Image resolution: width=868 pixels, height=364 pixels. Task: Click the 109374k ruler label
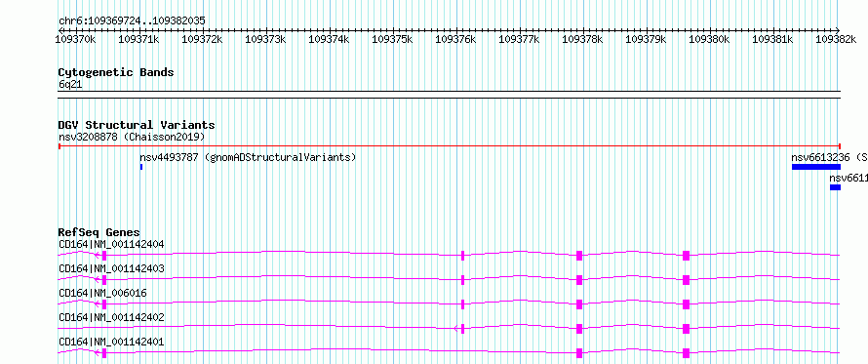tap(329, 39)
